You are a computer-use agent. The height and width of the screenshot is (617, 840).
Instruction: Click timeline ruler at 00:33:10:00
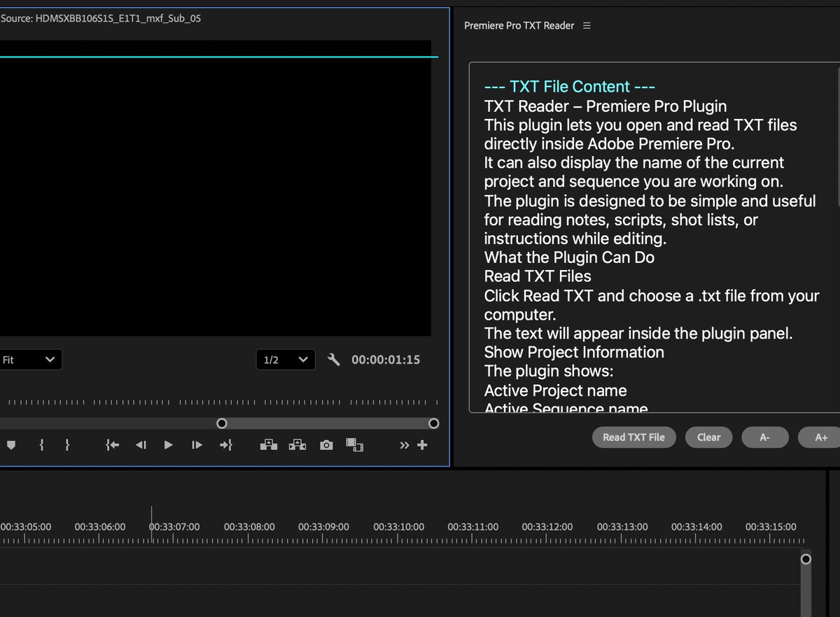(x=398, y=527)
